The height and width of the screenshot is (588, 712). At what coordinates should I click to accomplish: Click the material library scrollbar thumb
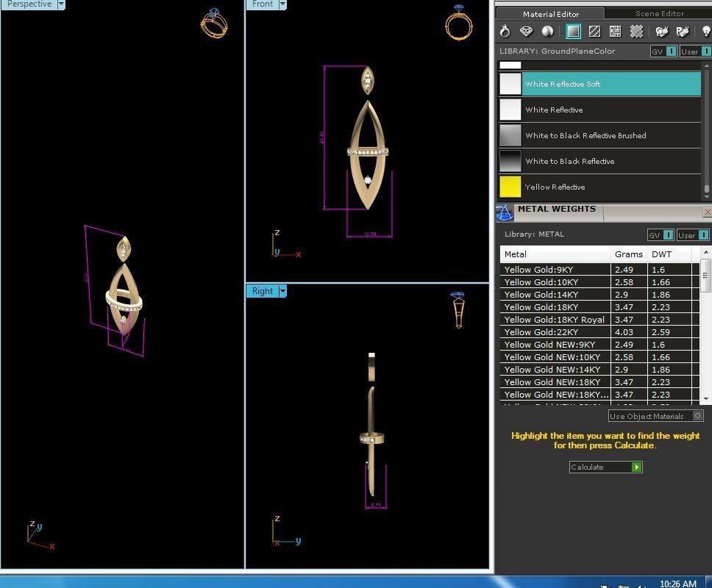pyautogui.click(x=707, y=188)
